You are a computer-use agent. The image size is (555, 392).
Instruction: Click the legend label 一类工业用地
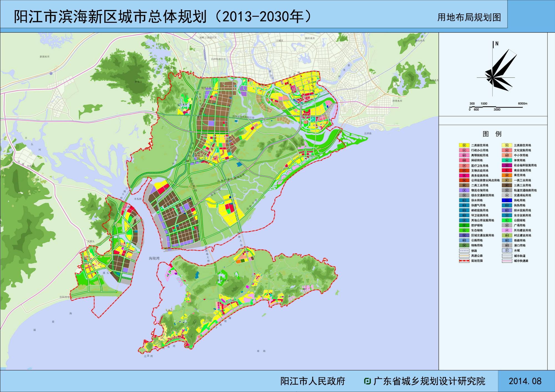click(522, 180)
